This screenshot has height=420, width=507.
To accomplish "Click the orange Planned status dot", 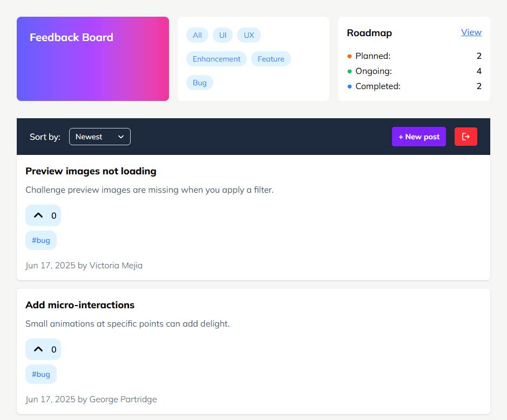I will pos(350,56).
